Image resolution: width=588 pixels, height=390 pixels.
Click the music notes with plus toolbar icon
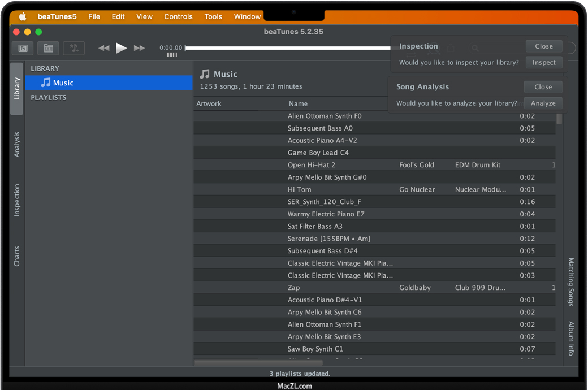coord(74,49)
